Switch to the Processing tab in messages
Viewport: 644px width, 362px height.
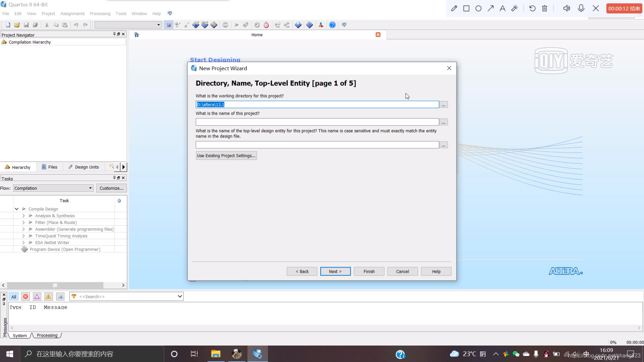point(47,335)
